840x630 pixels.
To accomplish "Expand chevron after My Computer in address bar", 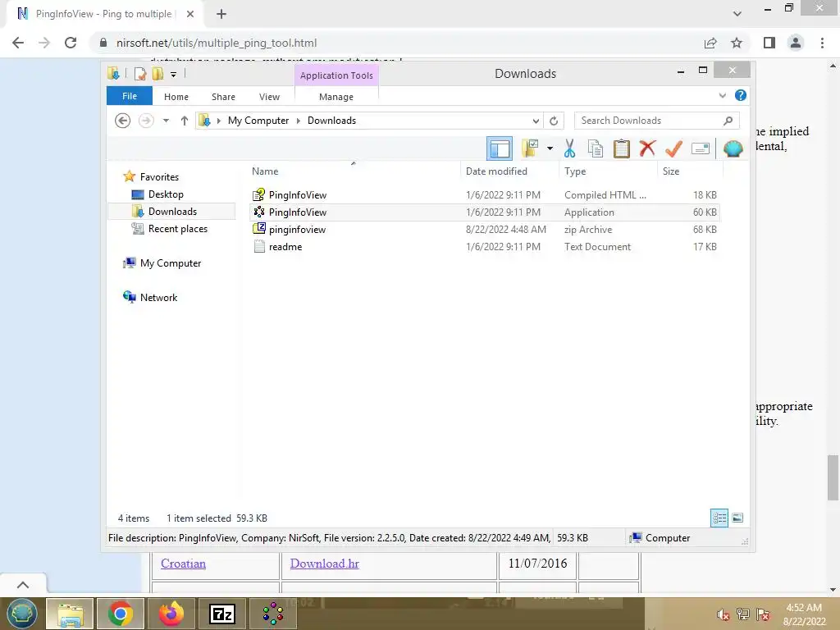I will (299, 121).
